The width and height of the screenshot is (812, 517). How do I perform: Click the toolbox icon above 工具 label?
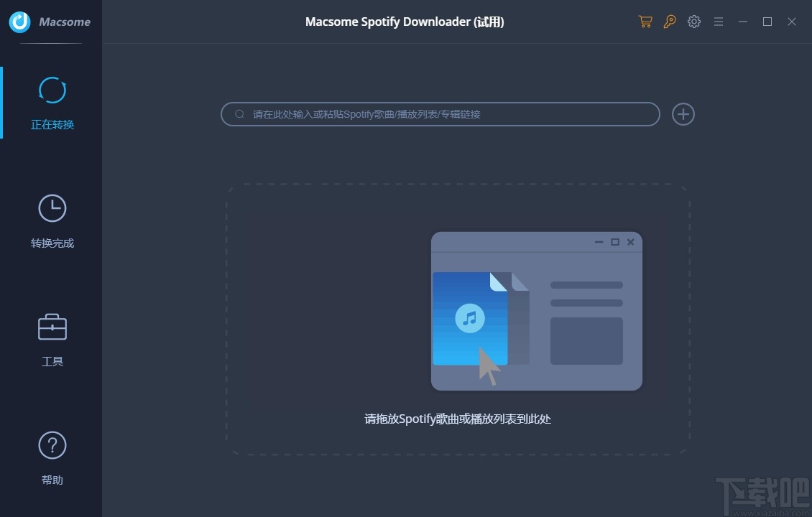coord(51,327)
